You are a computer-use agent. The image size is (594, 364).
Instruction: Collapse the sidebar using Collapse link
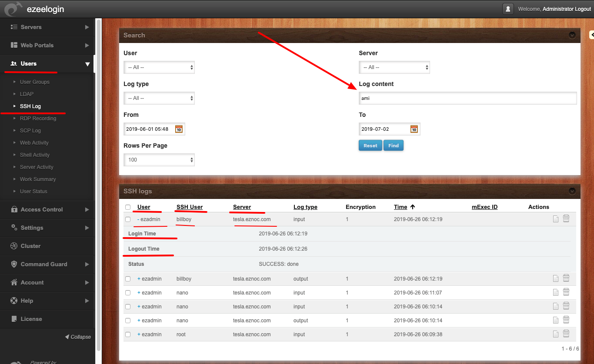click(78, 337)
